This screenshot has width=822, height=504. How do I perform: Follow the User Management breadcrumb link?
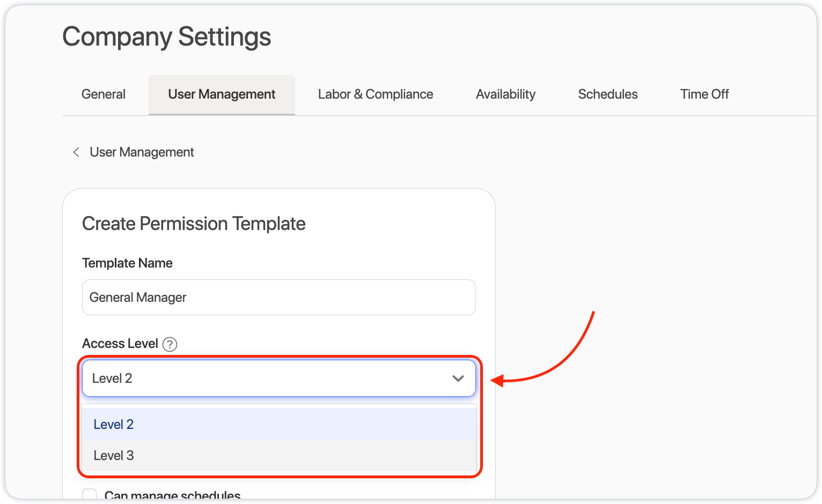[142, 152]
